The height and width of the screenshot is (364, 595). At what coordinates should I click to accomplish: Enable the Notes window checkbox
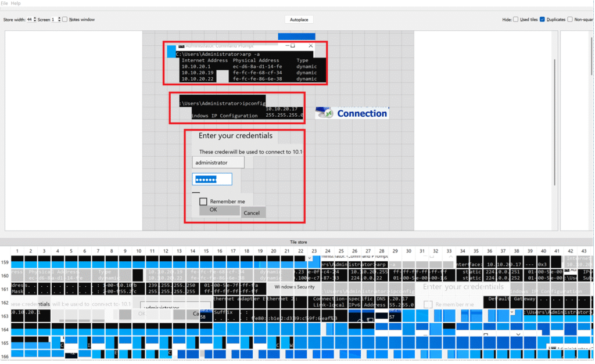[x=65, y=20]
